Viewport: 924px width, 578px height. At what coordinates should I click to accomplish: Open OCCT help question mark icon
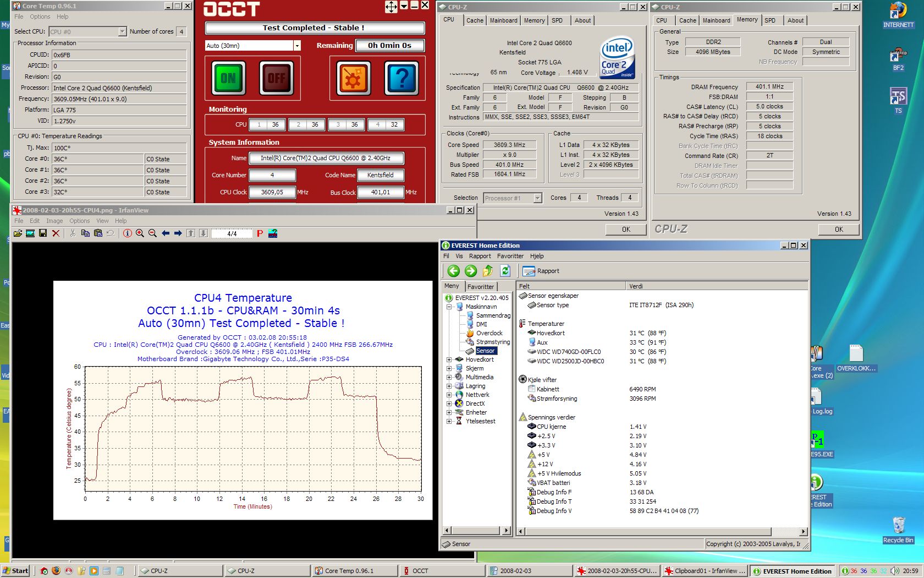402,78
